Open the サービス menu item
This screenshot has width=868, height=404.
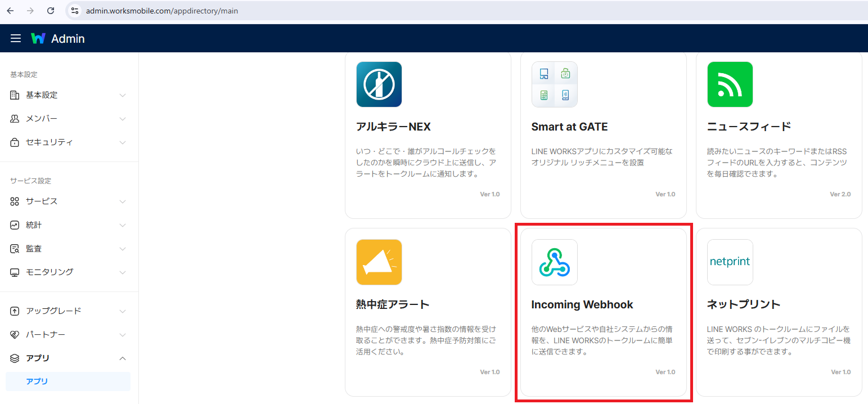click(68, 201)
